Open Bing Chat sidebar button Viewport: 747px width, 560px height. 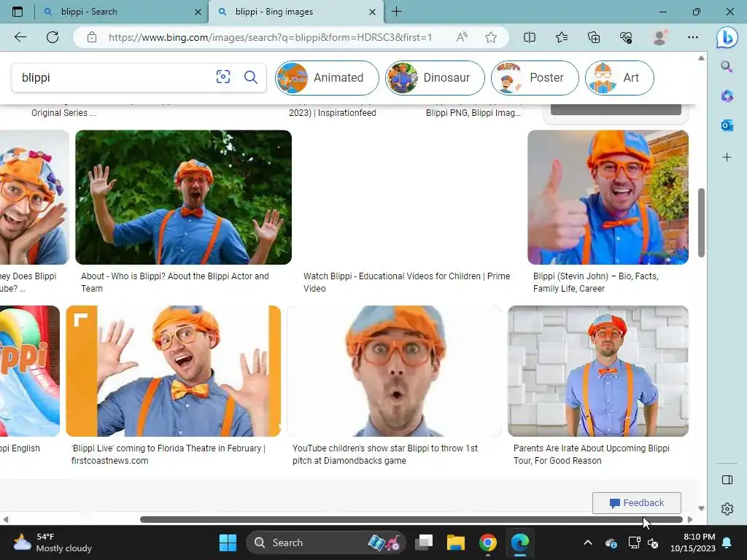pyautogui.click(x=727, y=38)
